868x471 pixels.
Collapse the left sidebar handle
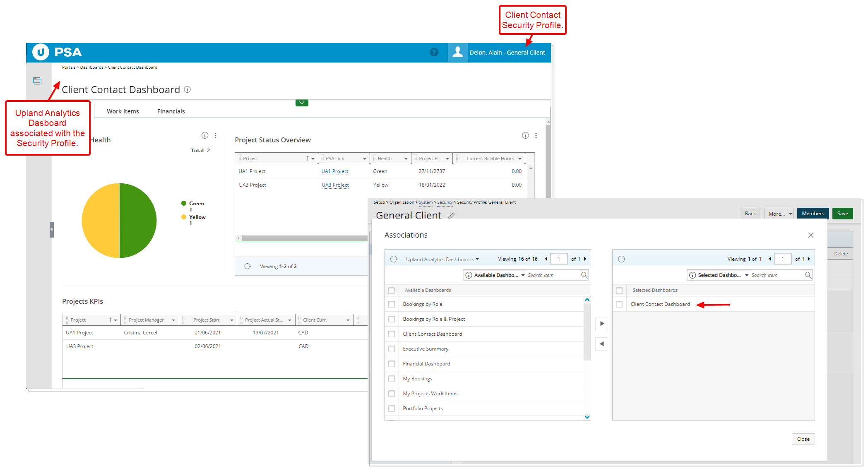(52, 229)
